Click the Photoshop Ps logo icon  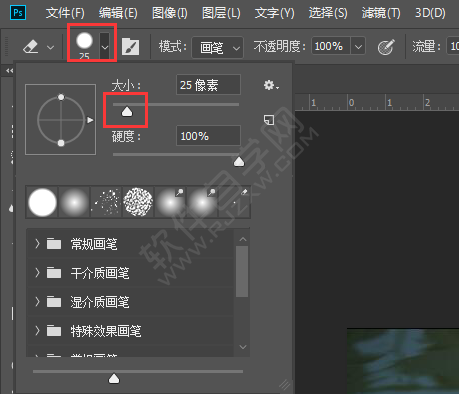tap(18, 13)
